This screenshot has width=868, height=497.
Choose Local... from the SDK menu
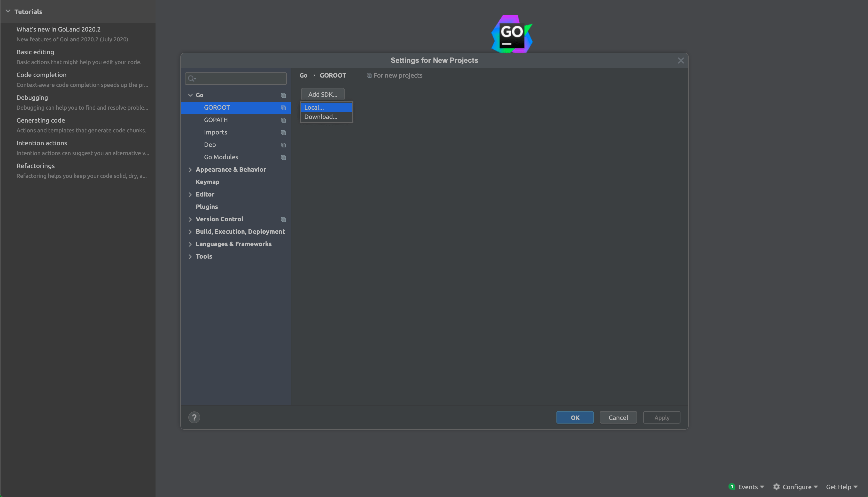point(326,107)
